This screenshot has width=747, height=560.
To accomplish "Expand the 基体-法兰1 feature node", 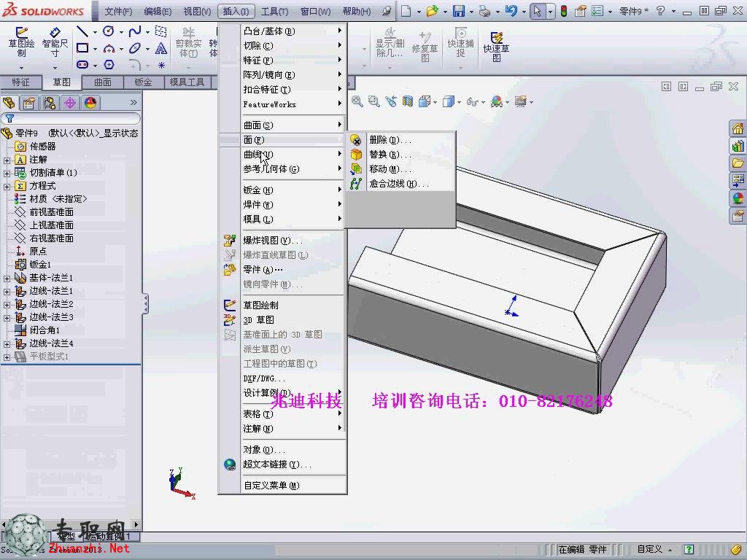I will pyautogui.click(x=7, y=279).
